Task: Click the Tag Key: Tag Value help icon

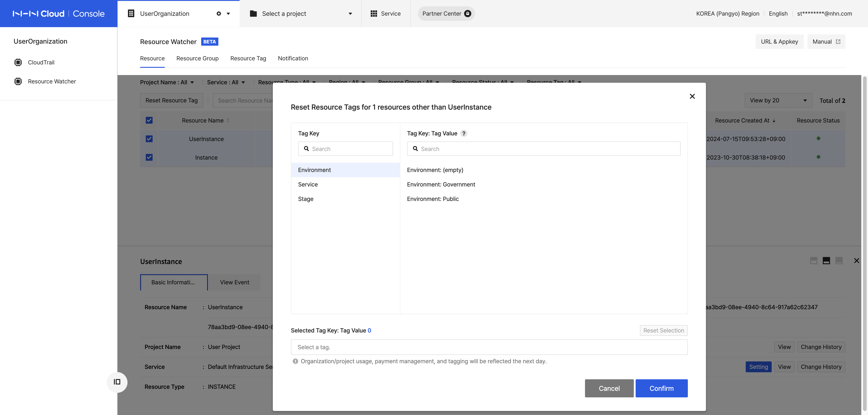Action: pos(464,133)
